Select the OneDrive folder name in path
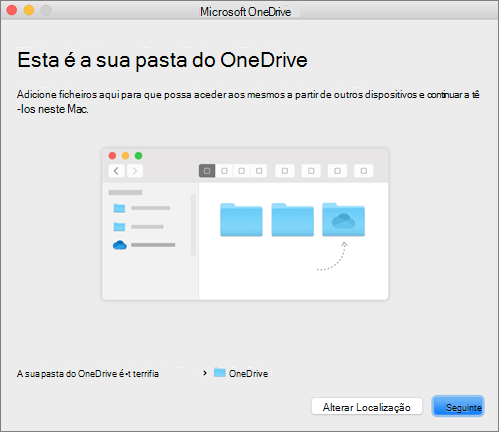Screen dimensions: 499x432 (x=248, y=374)
